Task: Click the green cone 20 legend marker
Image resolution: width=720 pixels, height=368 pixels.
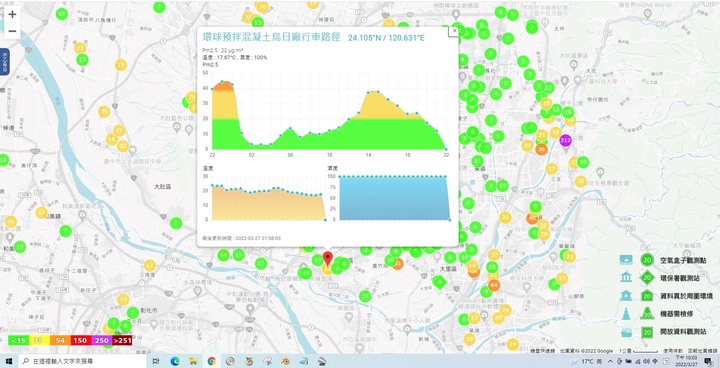Action: click(647, 314)
